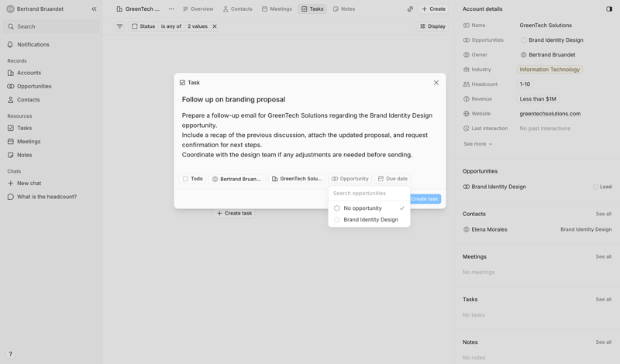Remove the Status filter with X

(x=215, y=26)
